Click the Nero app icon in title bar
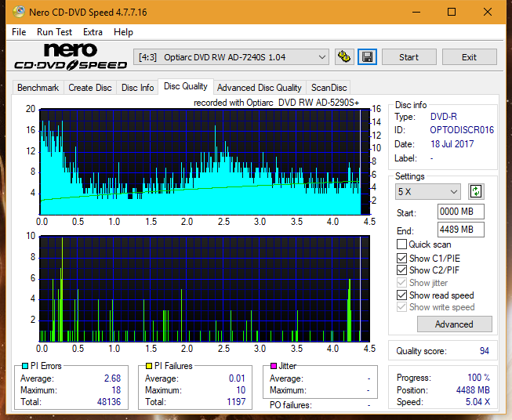The width and height of the screenshot is (512, 420). (18, 12)
